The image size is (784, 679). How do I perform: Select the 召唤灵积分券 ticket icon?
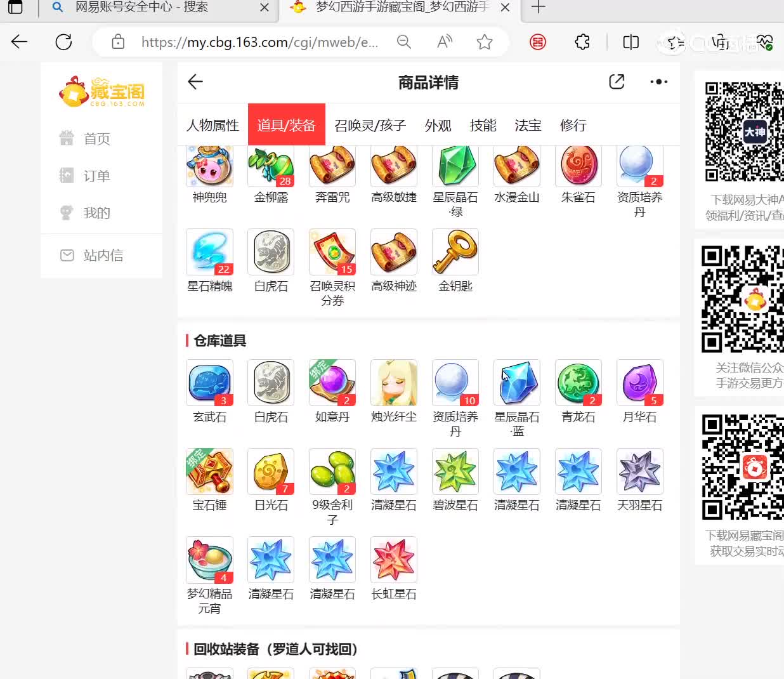click(332, 252)
